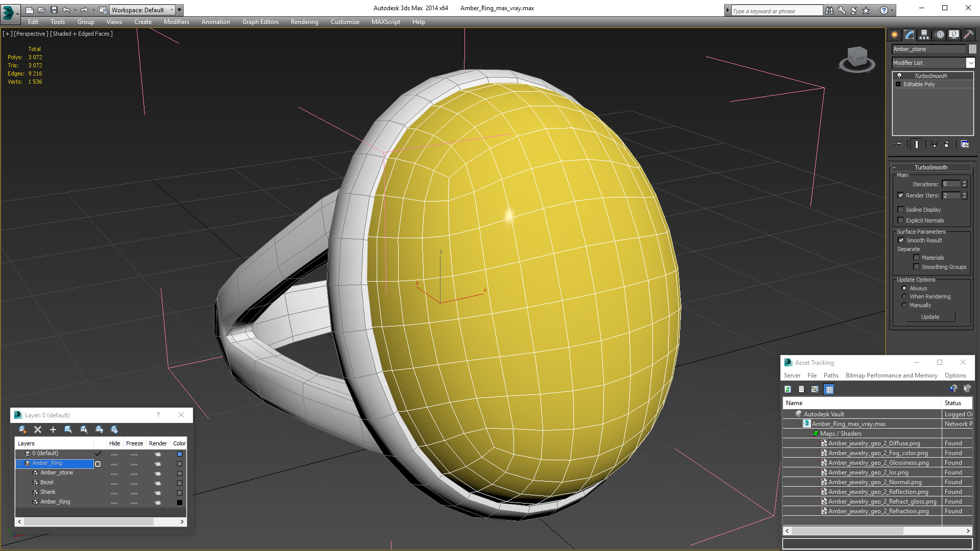Open the Modify command panel tab
Viewport: 980px width, 551px height.
click(910, 35)
